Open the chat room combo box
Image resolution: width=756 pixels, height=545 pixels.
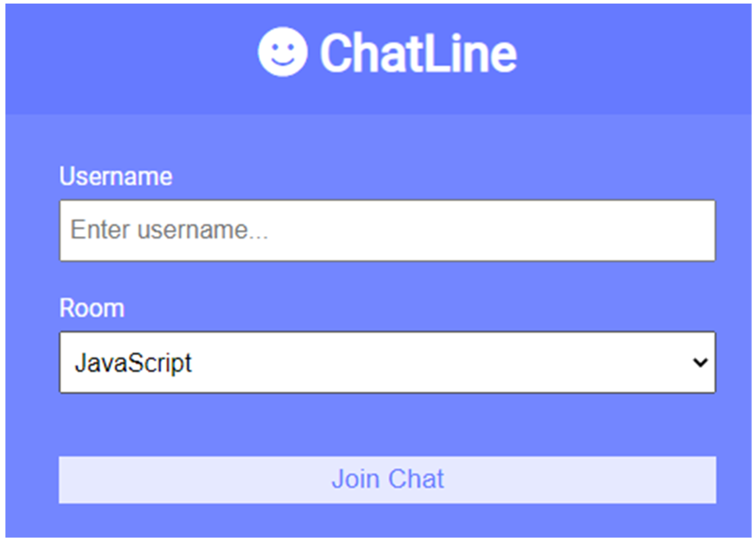(x=387, y=363)
